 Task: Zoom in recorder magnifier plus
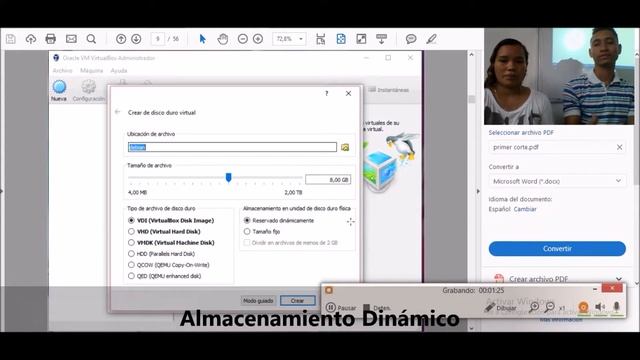[533, 307]
